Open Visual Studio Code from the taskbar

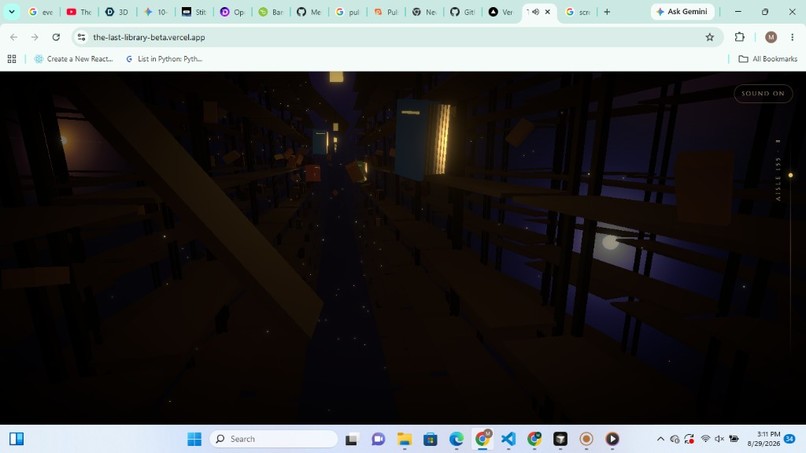click(508, 439)
